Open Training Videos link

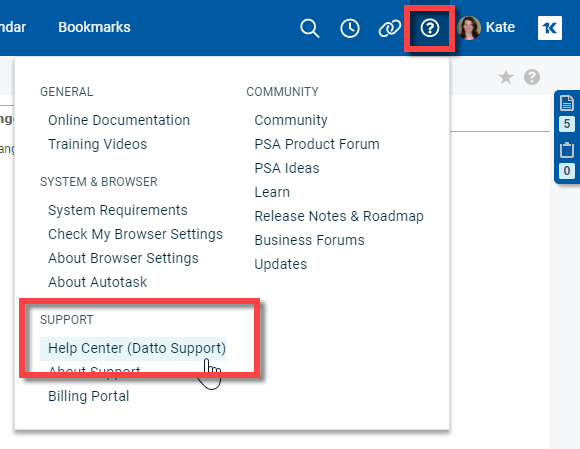point(98,144)
